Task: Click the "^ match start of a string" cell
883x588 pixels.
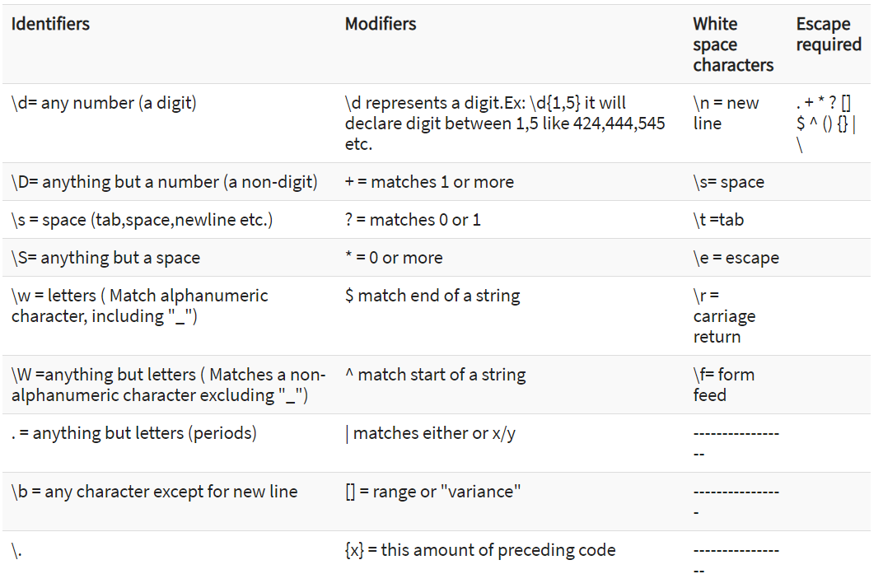Action: [x=435, y=375]
